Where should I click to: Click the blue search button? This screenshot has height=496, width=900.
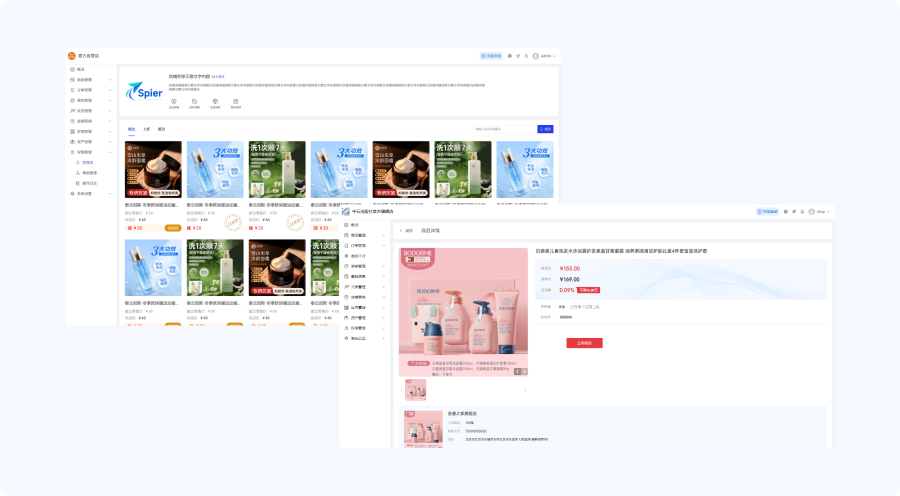(545, 129)
